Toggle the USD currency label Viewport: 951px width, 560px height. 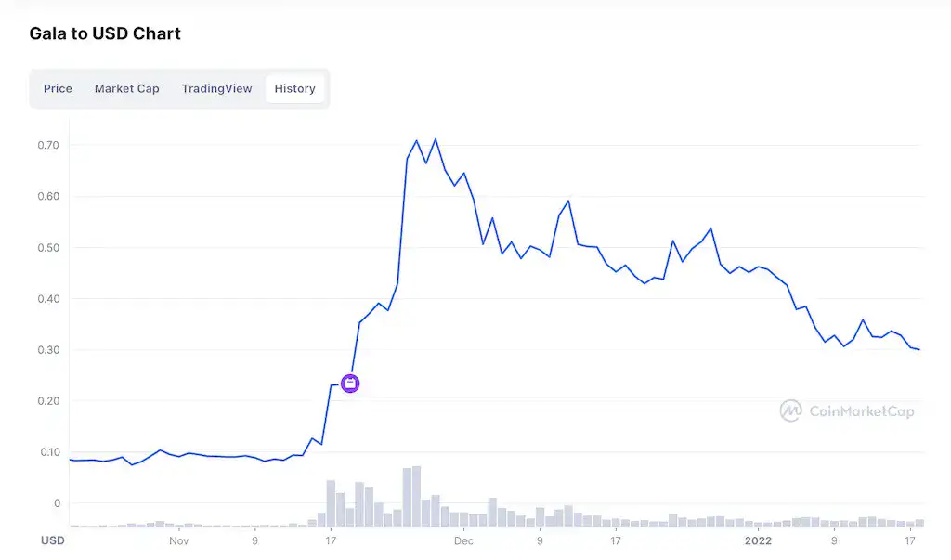pos(53,540)
